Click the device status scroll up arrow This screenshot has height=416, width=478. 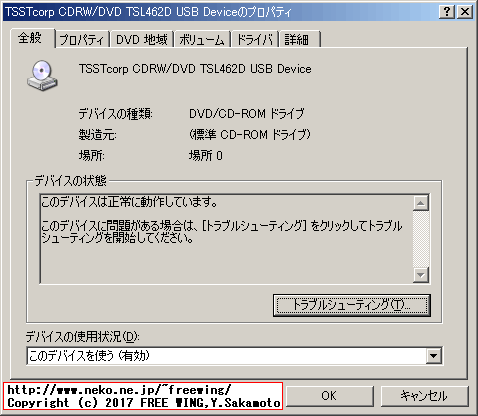pos(421,203)
